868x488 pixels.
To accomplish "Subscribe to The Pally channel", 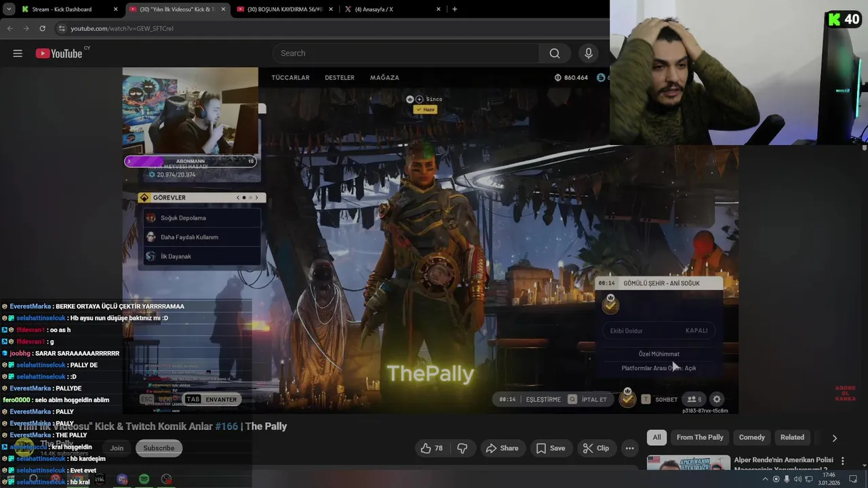I will pyautogui.click(x=159, y=448).
